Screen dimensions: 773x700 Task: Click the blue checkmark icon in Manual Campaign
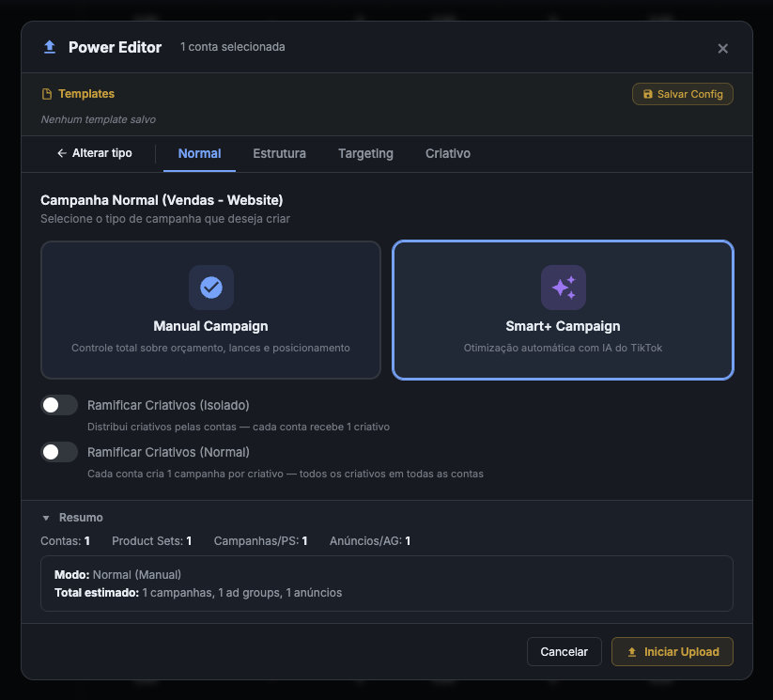pos(211,288)
